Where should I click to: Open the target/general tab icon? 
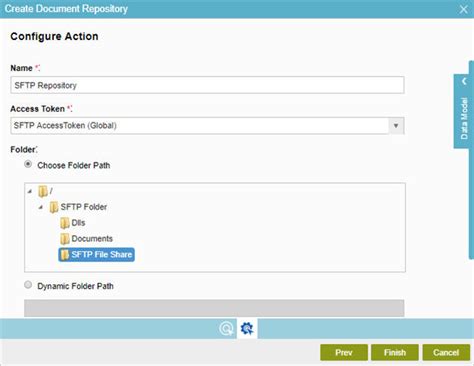[226, 329]
